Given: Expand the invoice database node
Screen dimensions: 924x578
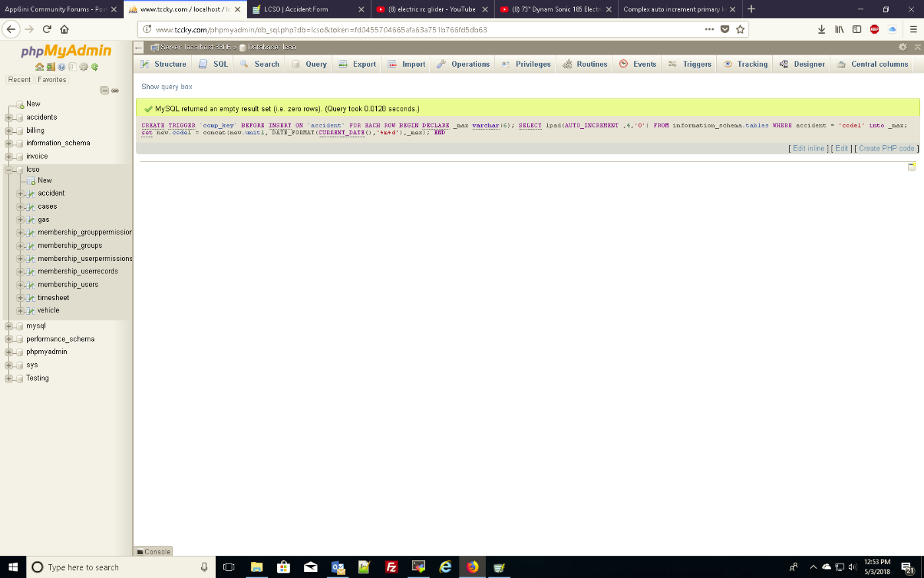Looking at the screenshot, I should tap(9, 157).
